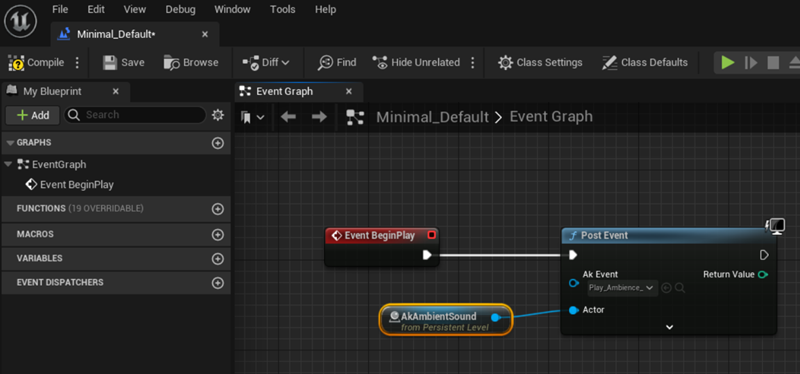
Task: Open the Diff dropdown
Action: (265, 63)
